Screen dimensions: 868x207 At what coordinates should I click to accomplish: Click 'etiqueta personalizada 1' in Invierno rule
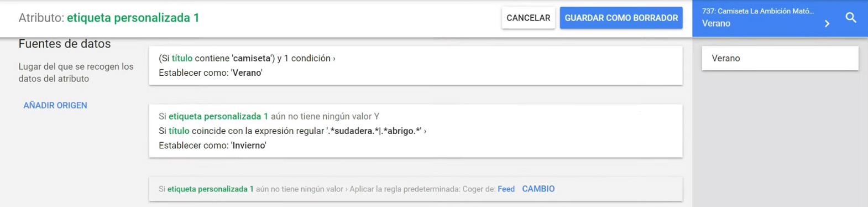218,116
